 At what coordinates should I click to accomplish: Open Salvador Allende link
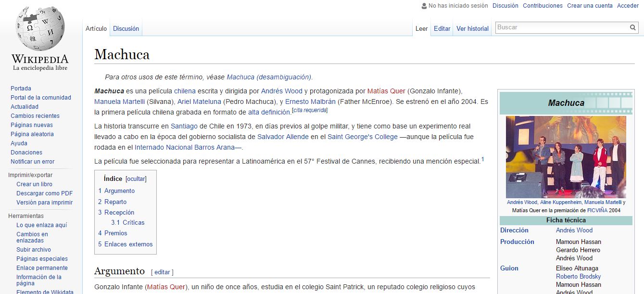(283, 137)
